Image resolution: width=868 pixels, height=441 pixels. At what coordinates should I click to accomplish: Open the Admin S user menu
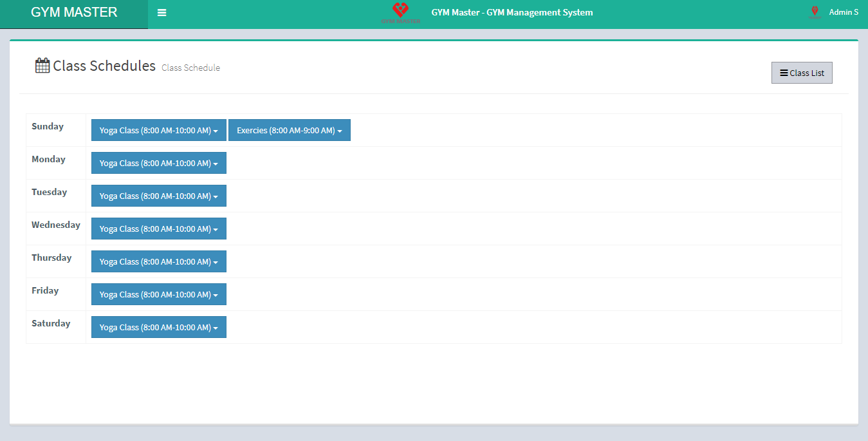(x=843, y=12)
